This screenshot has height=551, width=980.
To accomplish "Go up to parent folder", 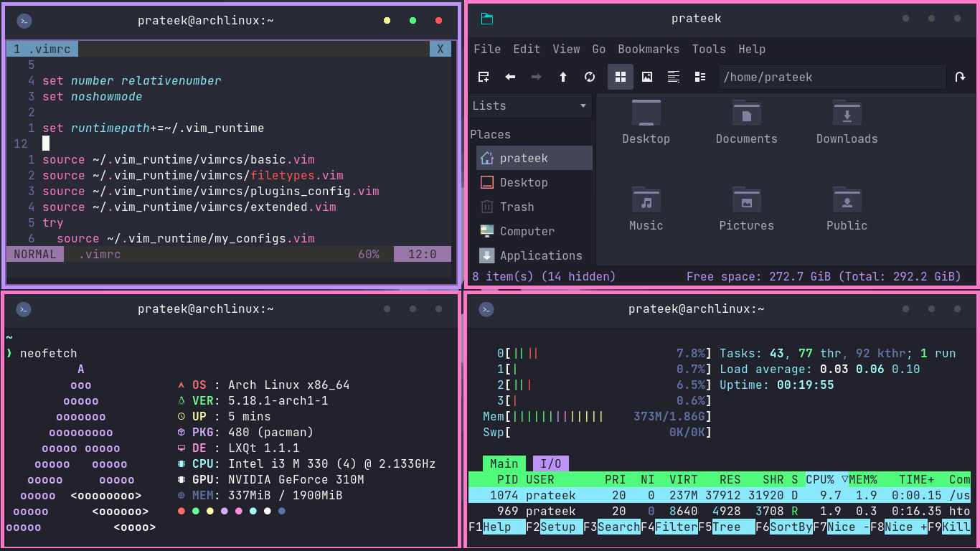I will point(563,77).
